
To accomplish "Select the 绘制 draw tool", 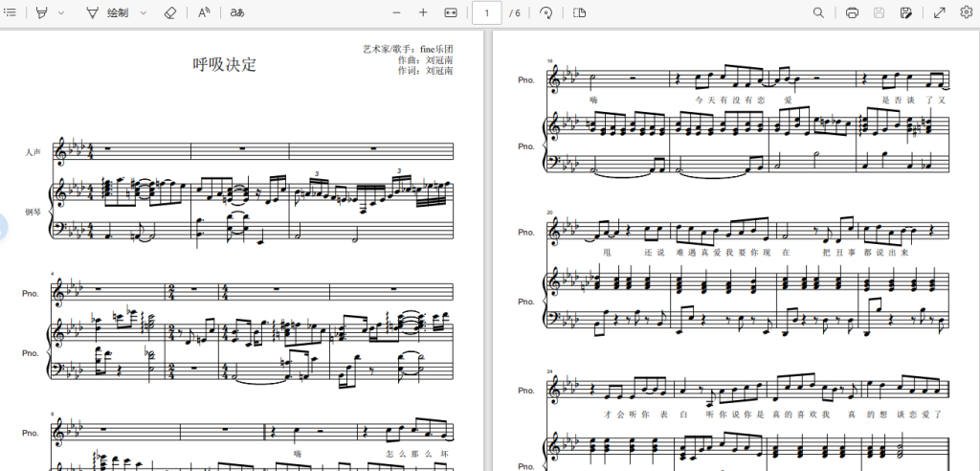I will 107,12.
